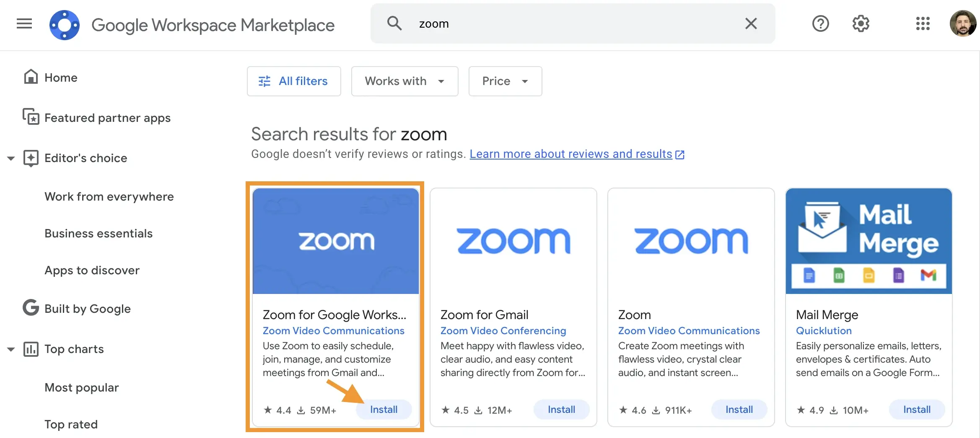
Task: Open All filters
Action: (294, 81)
